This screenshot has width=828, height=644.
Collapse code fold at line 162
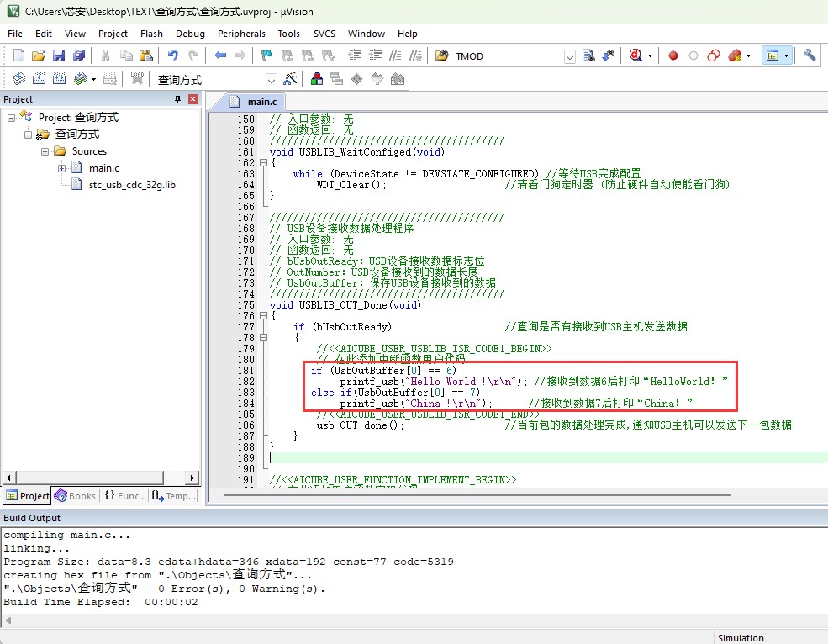263,163
